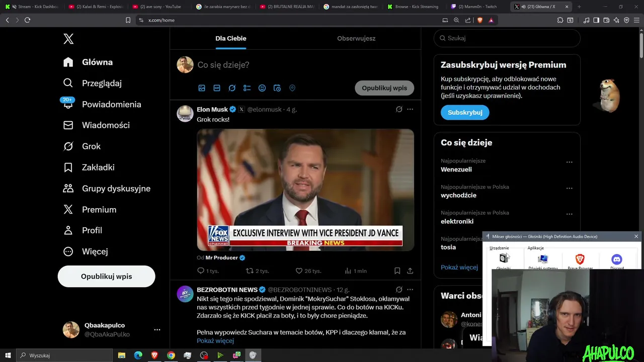This screenshot has height=362, width=644.
Task: Click the Szukaj search box
Action: click(x=507, y=38)
